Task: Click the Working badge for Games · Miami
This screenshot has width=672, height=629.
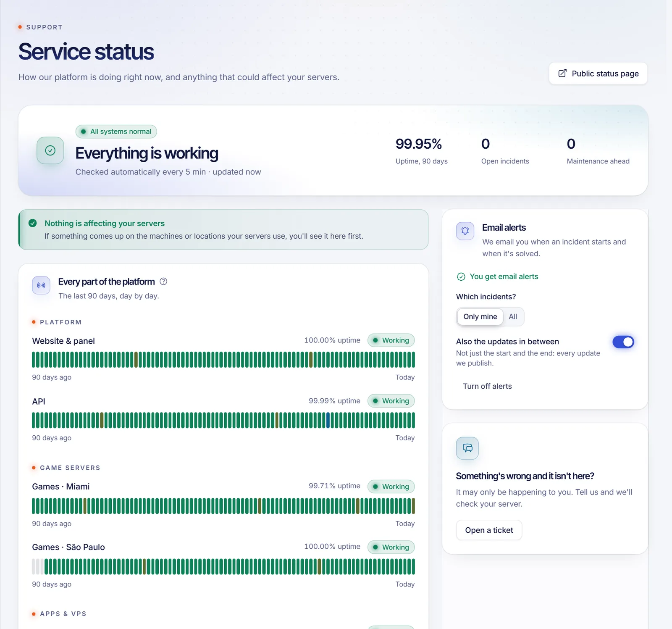Action: tap(391, 487)
